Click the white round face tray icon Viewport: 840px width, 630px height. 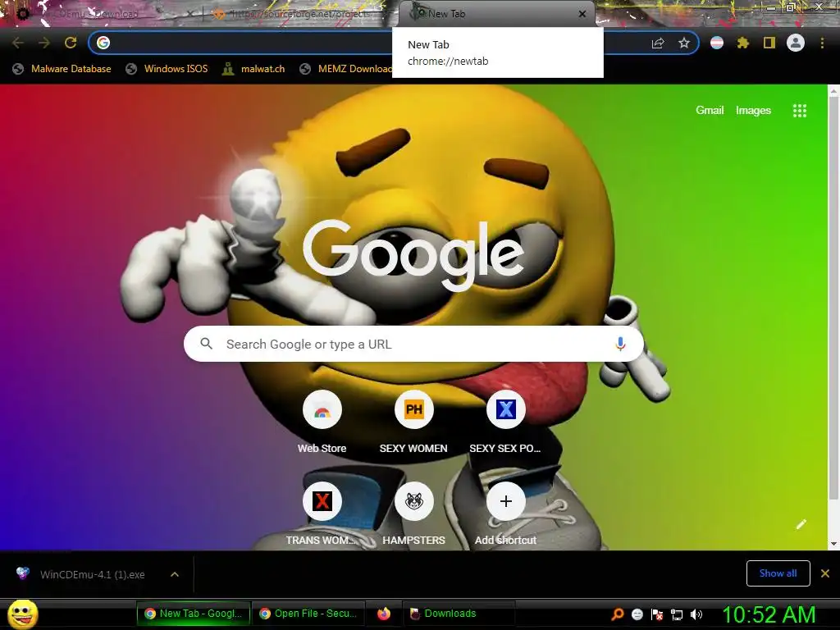637,614
